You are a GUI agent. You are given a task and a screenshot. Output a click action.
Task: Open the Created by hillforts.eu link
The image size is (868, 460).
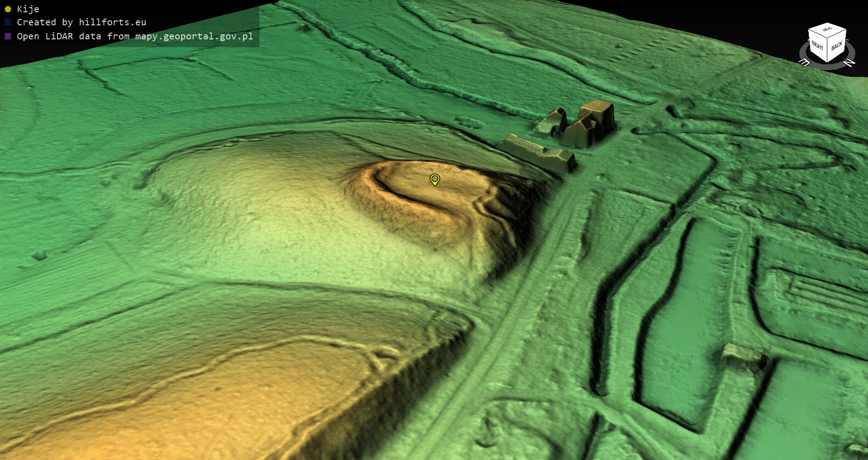point(81,22)
